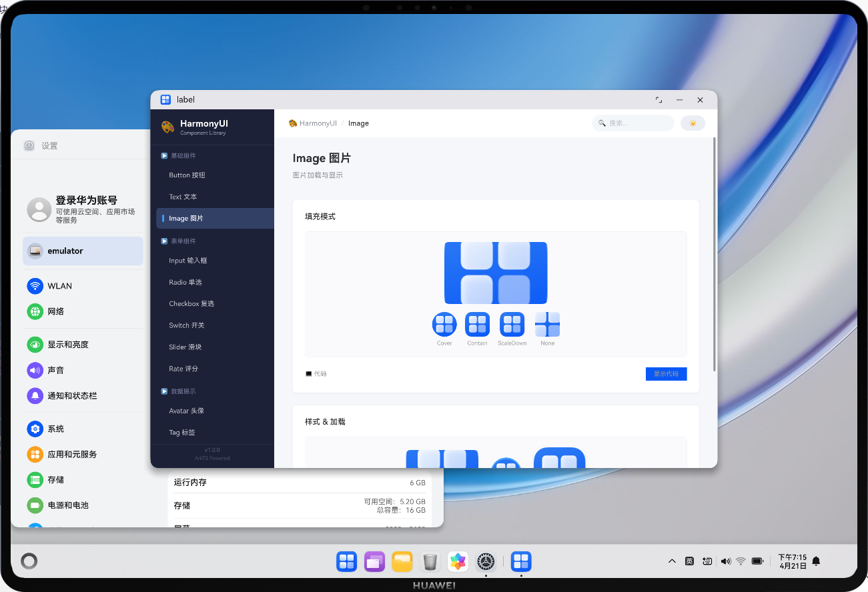Click the Wi-Fi tray icon
The image size is (868, 592).
741,561
